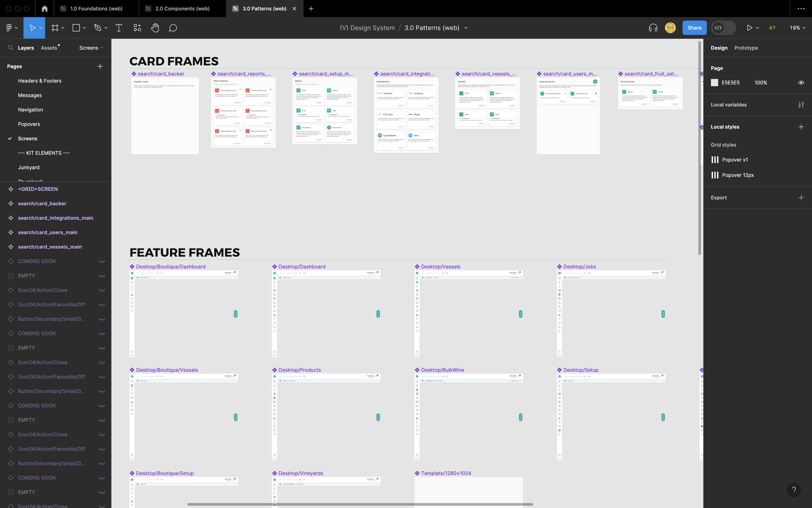Select the Comment tool
Screen dimensions: 812x508
173,28
